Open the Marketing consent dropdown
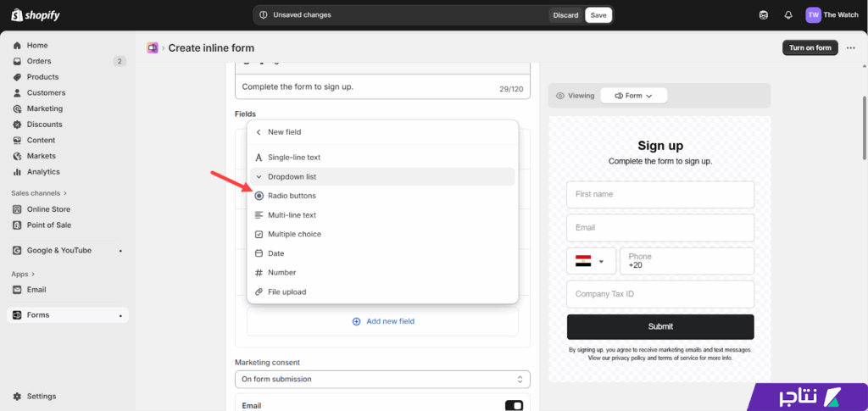The width and height of the screenshot is (868, 411). [x=382, y=379]
